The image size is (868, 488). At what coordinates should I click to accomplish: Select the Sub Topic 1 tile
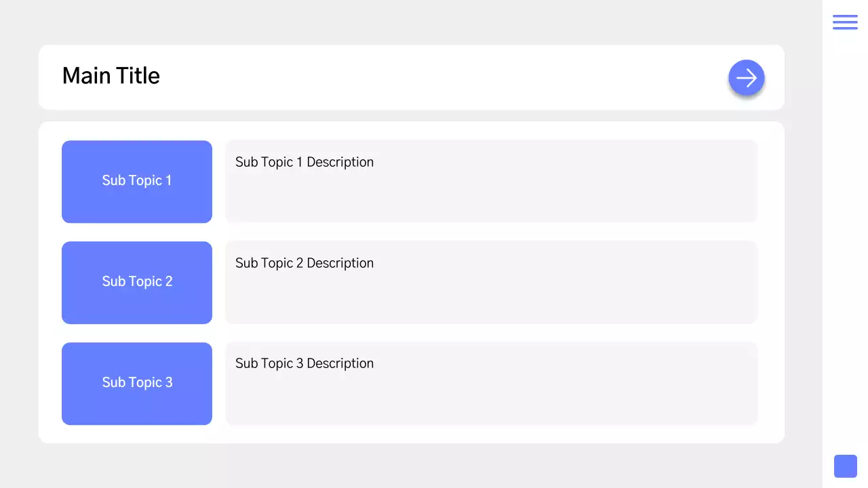137,203
